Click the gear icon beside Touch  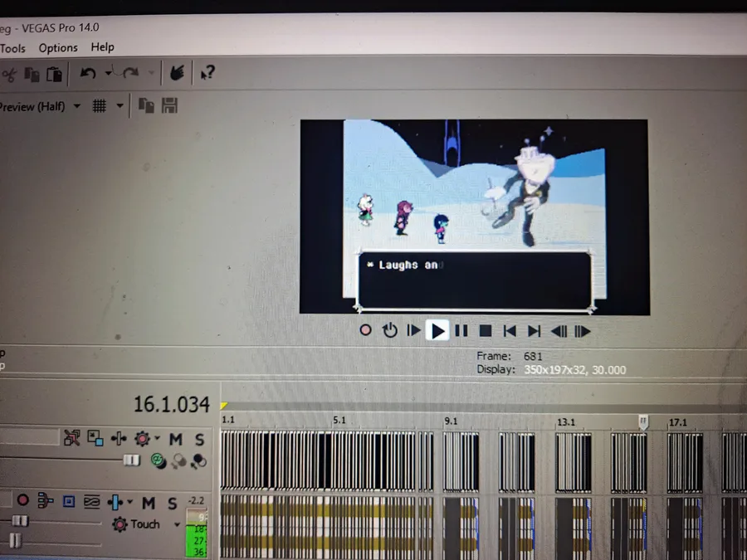click(120, 524)
